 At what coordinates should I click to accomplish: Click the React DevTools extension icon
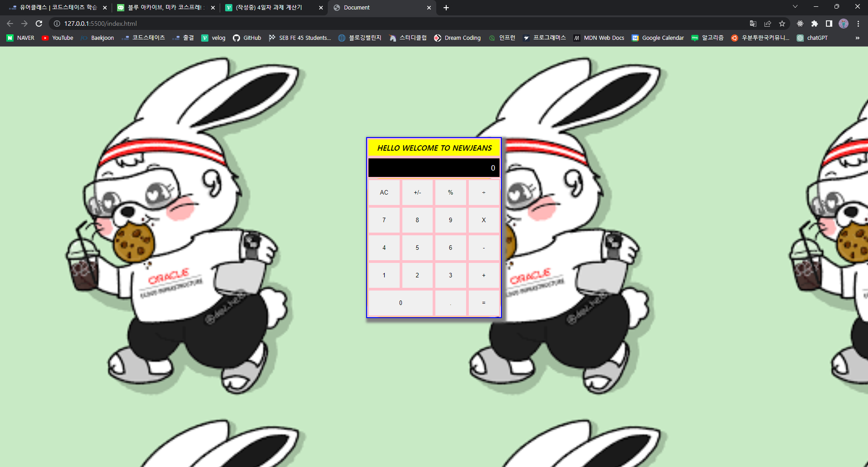(800, 24)
